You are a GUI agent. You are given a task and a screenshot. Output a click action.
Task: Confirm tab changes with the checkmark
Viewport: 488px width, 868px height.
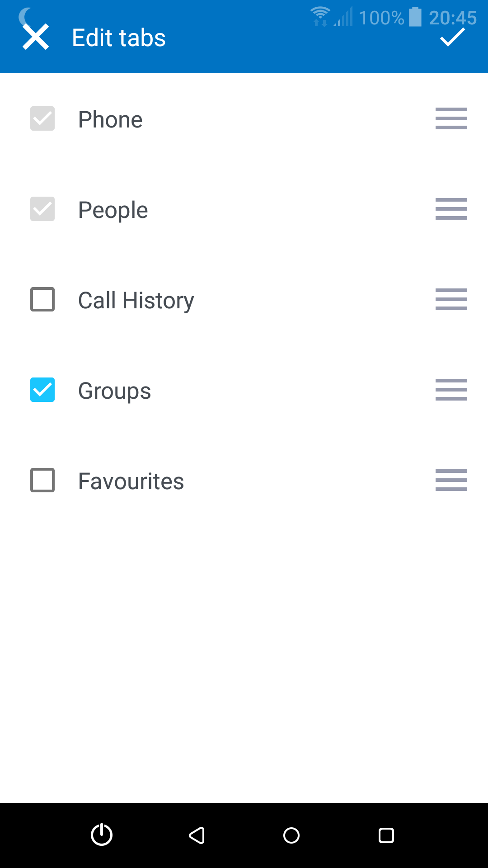point(452,37)
